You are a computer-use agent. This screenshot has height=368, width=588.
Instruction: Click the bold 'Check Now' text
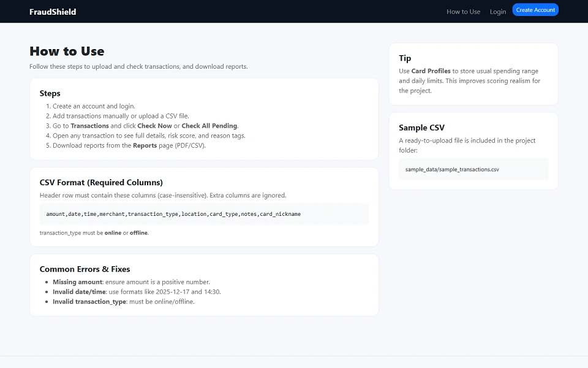tap(154, 126)
